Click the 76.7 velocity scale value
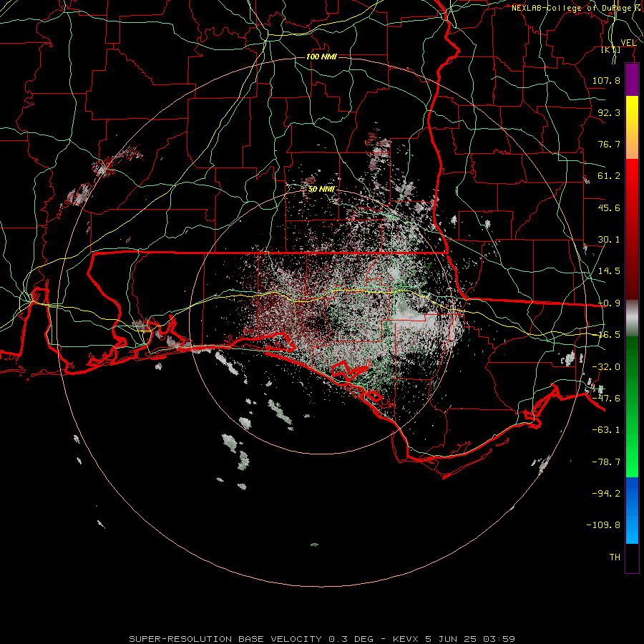The image size is (644, 644). pos(609,144)
